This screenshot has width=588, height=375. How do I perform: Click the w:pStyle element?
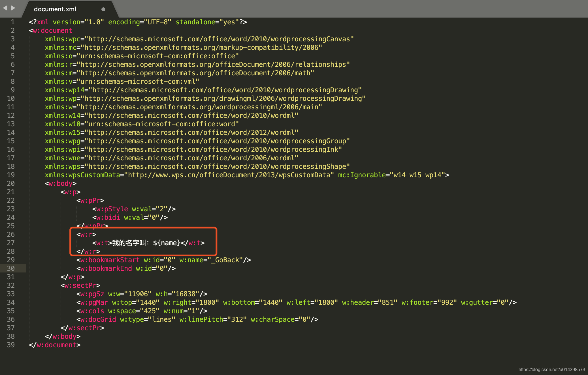[134, 209]
